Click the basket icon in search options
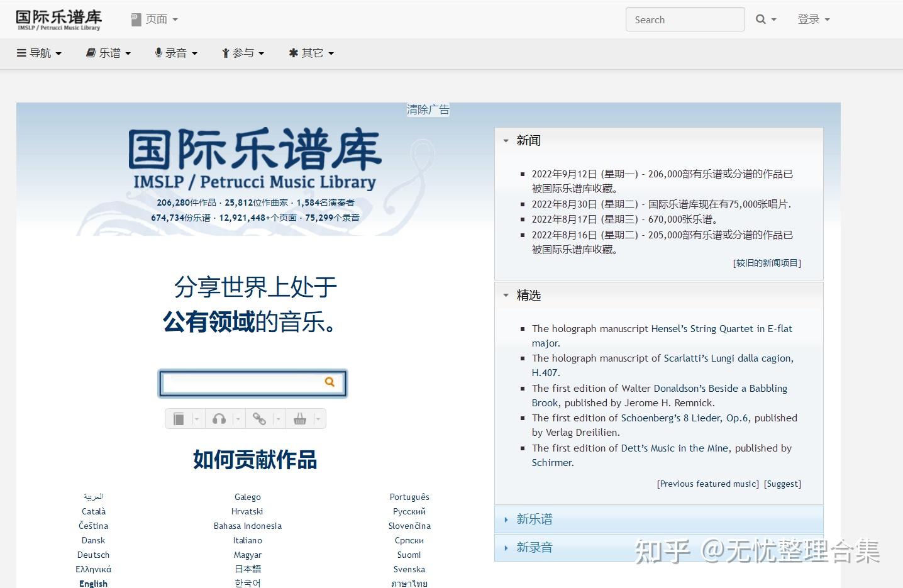 point(300,419)
